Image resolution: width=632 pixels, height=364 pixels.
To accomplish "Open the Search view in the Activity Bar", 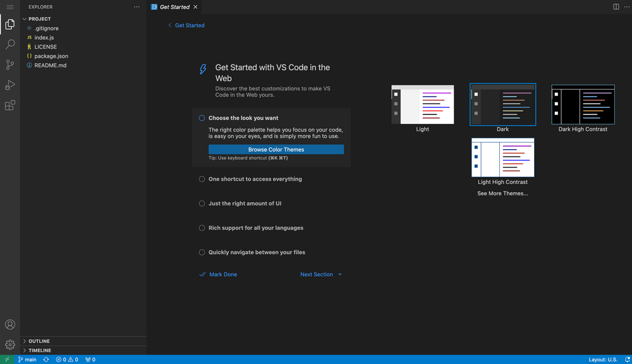I will [9, 44].
